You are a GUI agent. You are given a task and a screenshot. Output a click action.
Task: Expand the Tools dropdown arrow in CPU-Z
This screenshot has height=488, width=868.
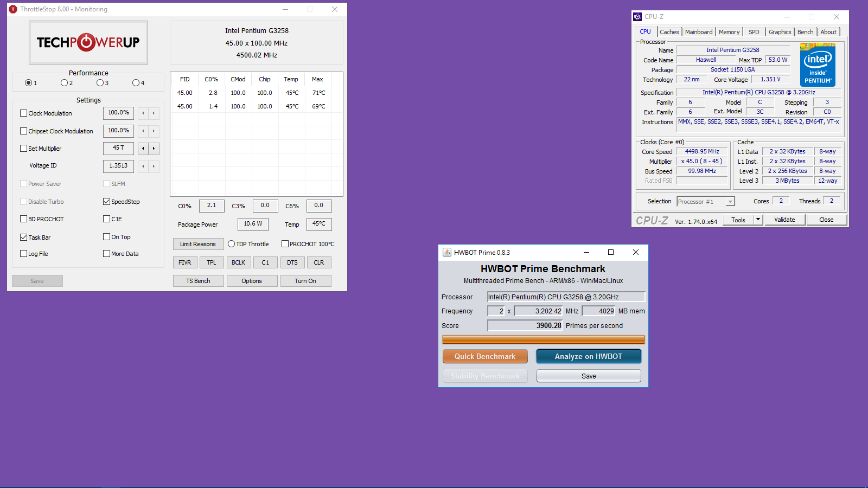click(758, 220)
